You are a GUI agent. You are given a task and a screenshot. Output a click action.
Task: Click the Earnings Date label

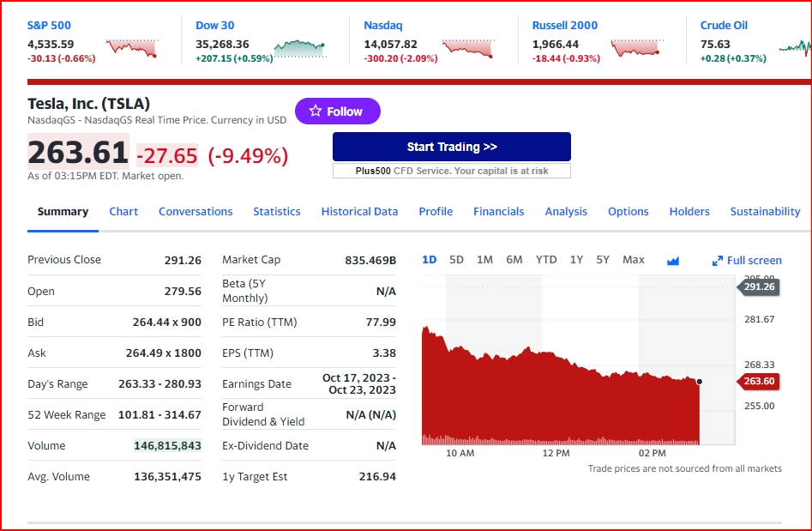pos(256,384)
